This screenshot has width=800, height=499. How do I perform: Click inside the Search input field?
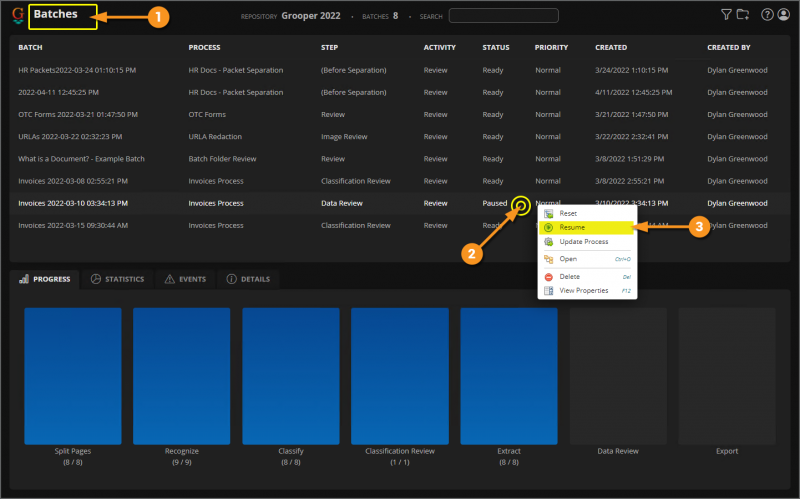coord(503,16)
